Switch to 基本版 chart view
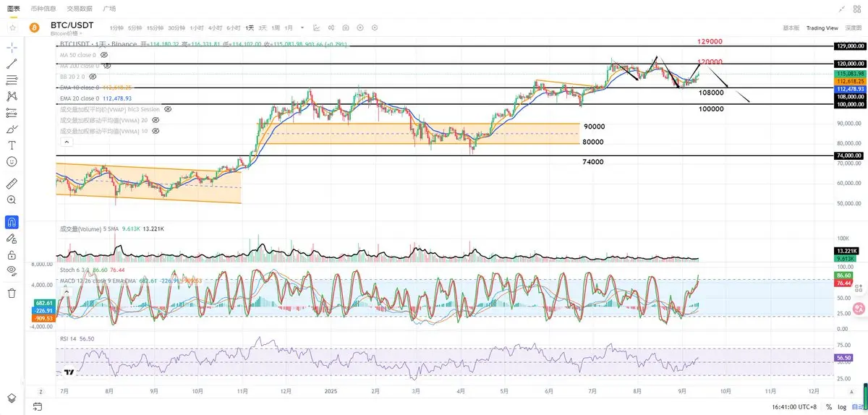This screenshot has height=415, width=868. coord(791,27)
